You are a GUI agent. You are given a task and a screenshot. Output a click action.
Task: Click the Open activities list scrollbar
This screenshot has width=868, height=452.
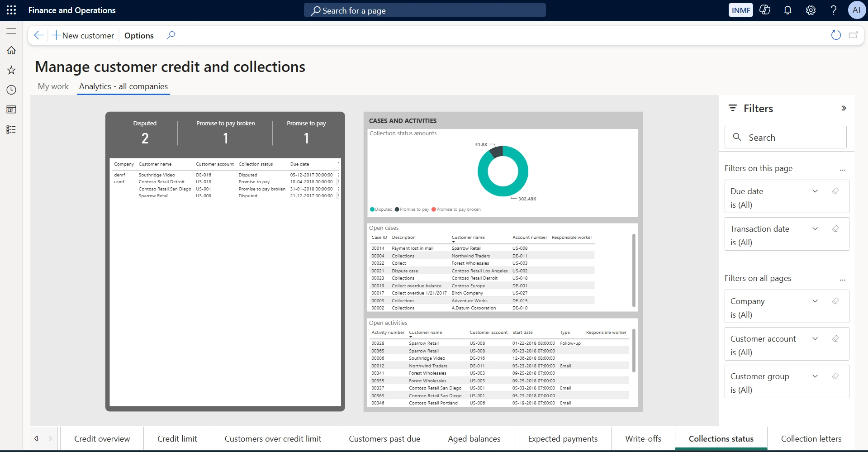633,351
